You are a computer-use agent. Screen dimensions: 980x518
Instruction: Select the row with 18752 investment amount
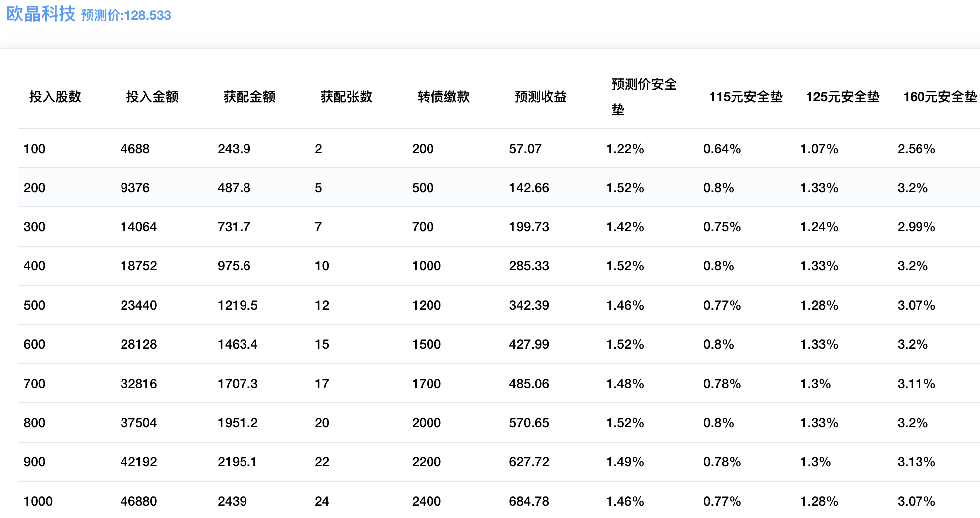pyautogui.click(x=138, y=266)
